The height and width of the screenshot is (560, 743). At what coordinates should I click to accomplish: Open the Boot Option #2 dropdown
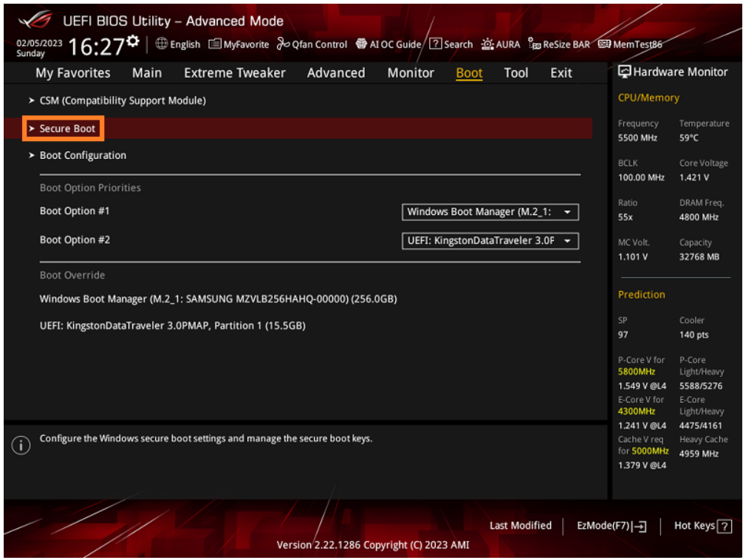tap(490, 241)
